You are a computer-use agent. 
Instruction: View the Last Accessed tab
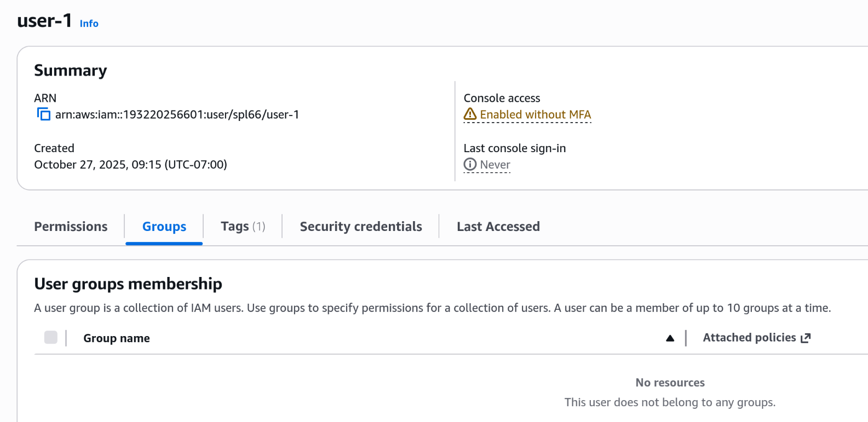pyautogui.click(x=498, y=227)
